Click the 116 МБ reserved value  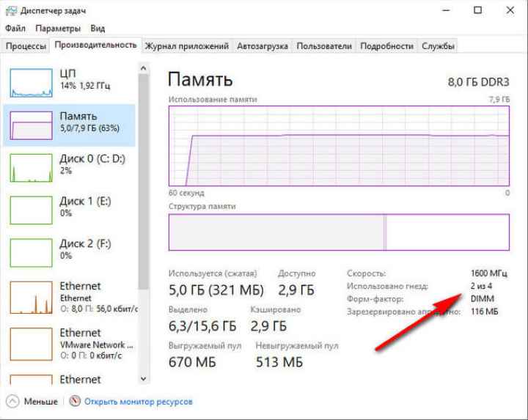click(x=484, y=312)
